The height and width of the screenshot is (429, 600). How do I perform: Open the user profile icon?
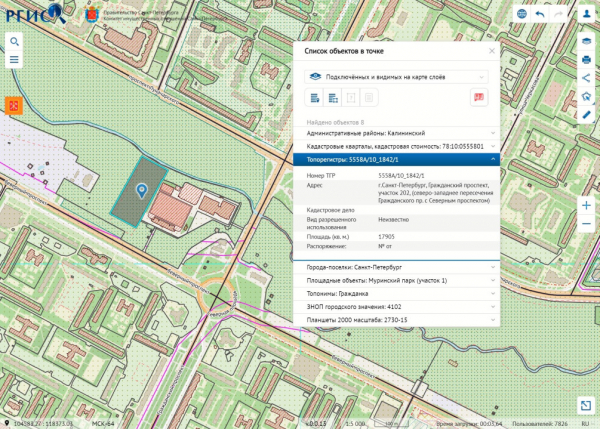[586, 14]
